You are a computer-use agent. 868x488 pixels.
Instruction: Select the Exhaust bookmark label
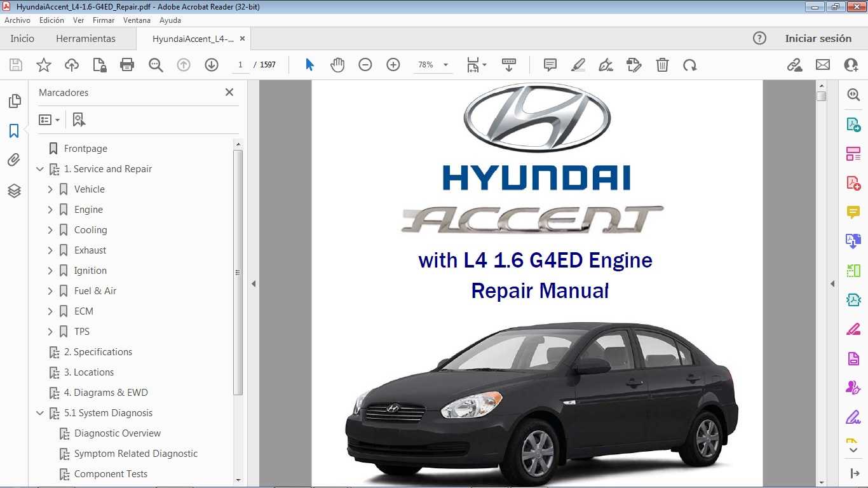pos(90,250)
